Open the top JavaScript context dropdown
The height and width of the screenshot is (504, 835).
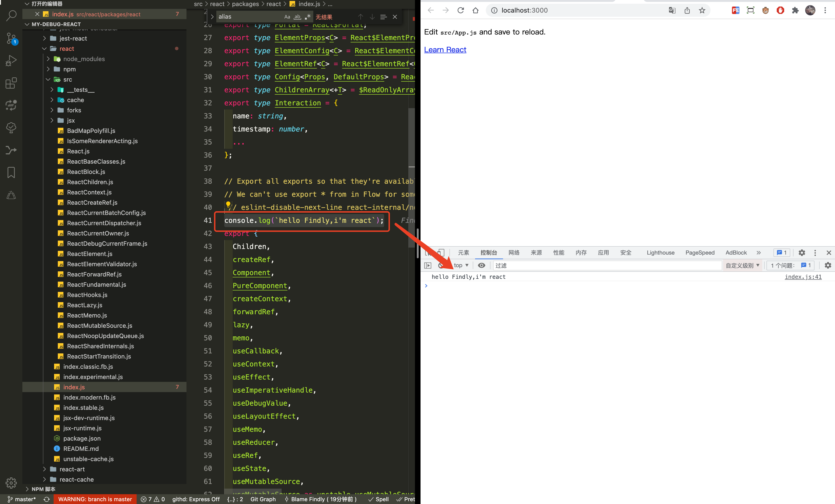coord(461,265)
